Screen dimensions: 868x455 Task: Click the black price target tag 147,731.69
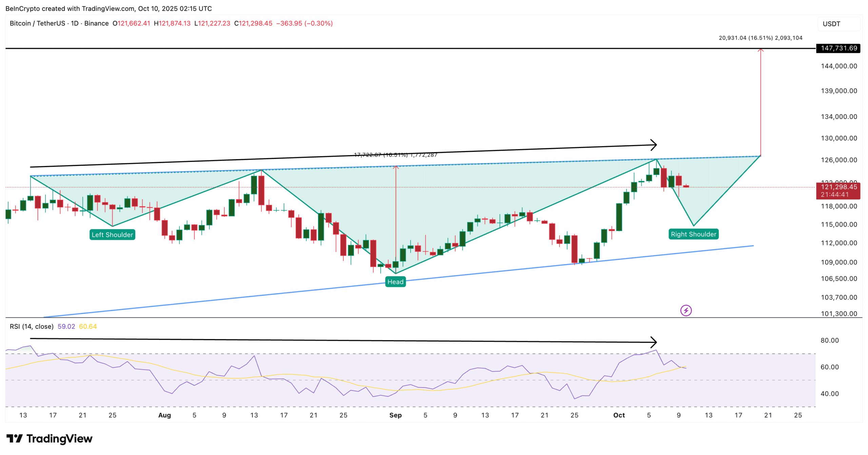coord(840,48)
